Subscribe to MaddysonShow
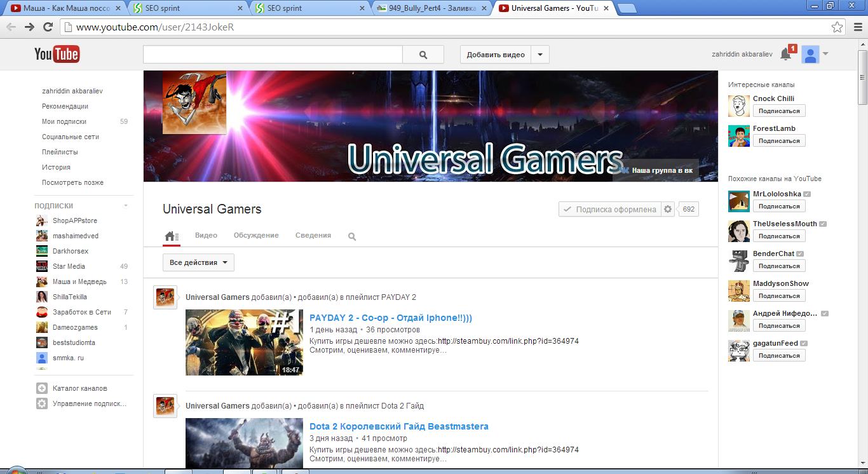Image resolution: width=868 pixels, height=474 pixels. (779, 295)
